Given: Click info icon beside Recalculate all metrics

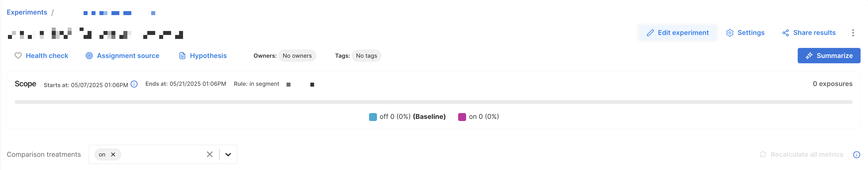Looking at the screenshot, I should [856, 155].
